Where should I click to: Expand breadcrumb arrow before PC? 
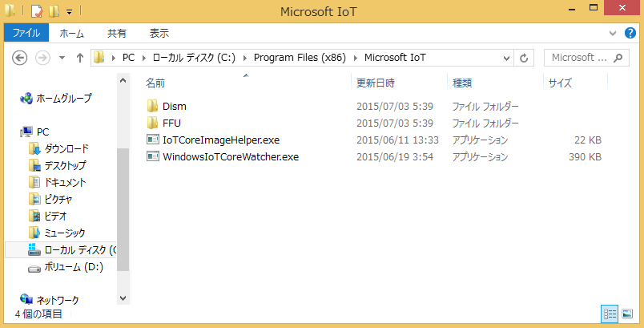click(114, 58)
